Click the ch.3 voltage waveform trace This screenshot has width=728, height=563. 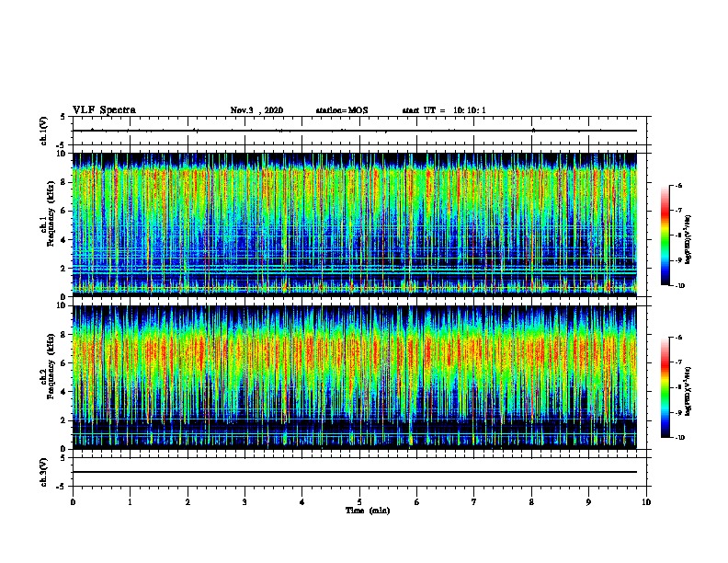(x=354, y=472)
